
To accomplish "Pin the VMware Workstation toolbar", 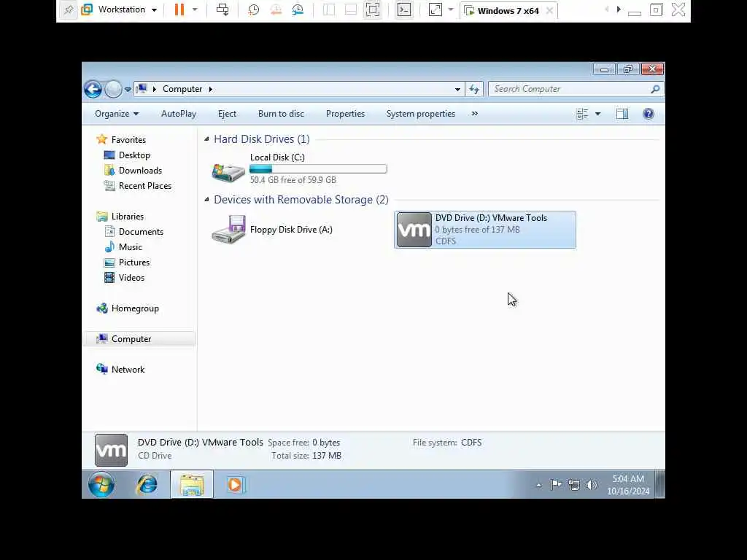I will click(x=69, y=10).
